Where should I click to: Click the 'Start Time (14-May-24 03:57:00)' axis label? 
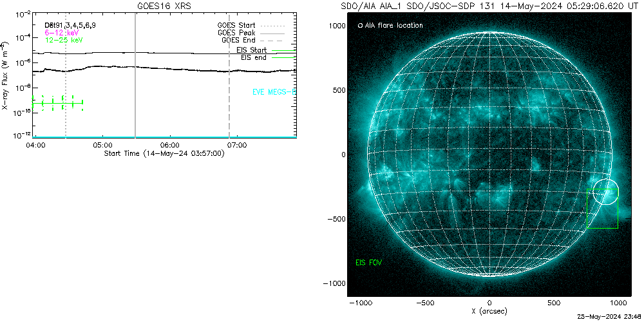[164, 153]
